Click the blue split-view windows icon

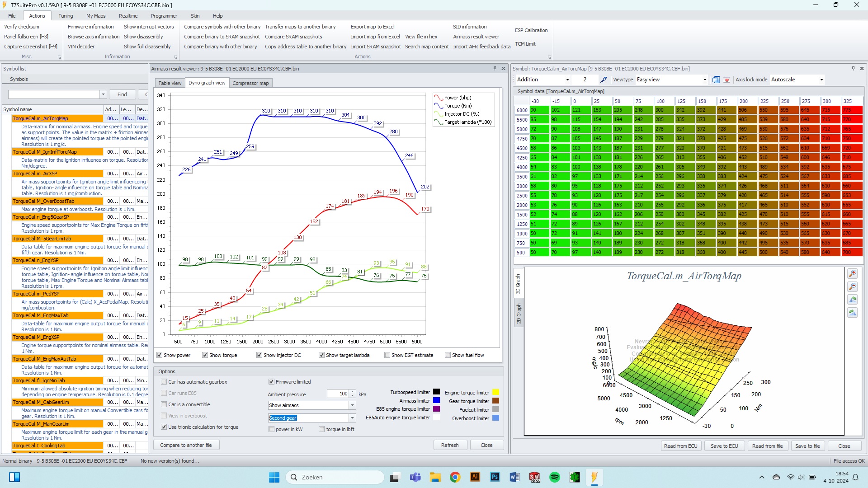click(x=716, y=80)
